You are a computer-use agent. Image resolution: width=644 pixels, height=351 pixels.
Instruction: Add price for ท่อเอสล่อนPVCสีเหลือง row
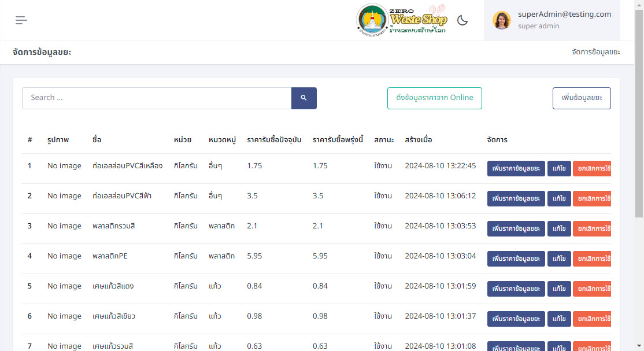(x=516, y=168)
